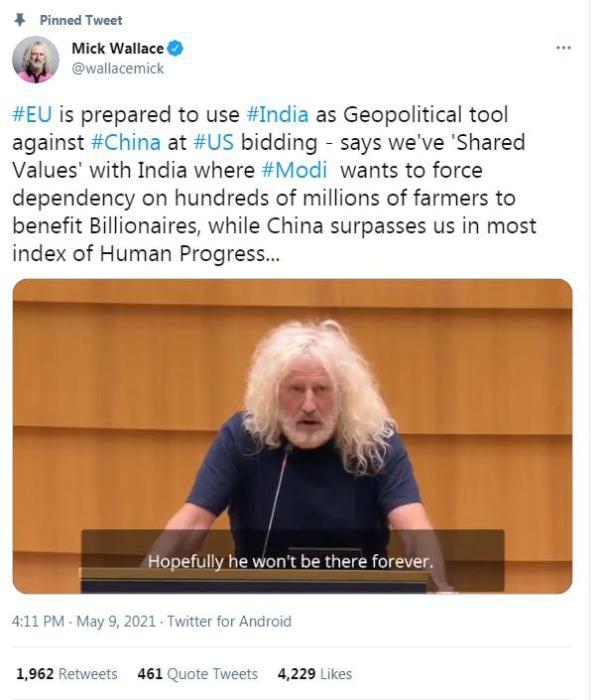Viewport: 599px width, 700px height.
Task: Open the 461 Quote Tweets list
Action: coord(198,673)
